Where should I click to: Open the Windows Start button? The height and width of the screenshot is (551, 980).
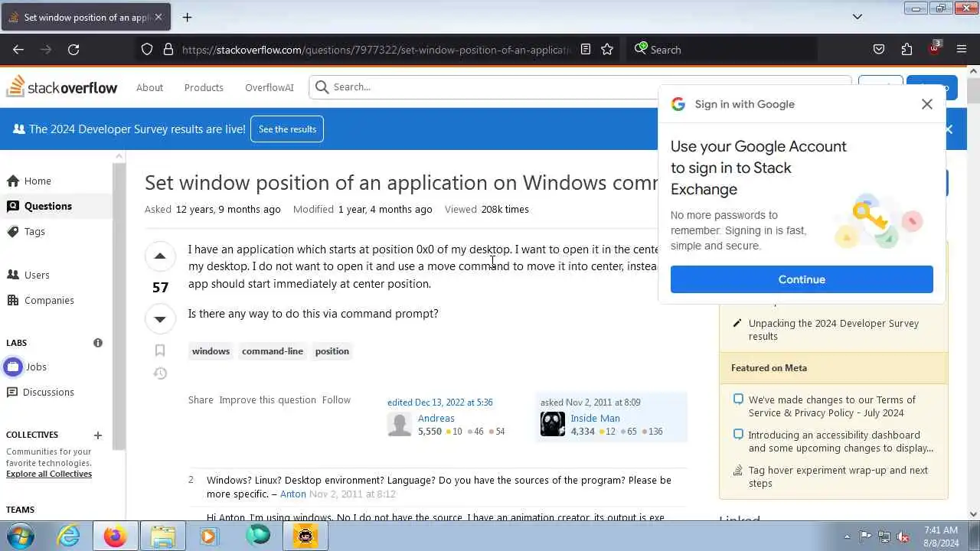point(21,536)
